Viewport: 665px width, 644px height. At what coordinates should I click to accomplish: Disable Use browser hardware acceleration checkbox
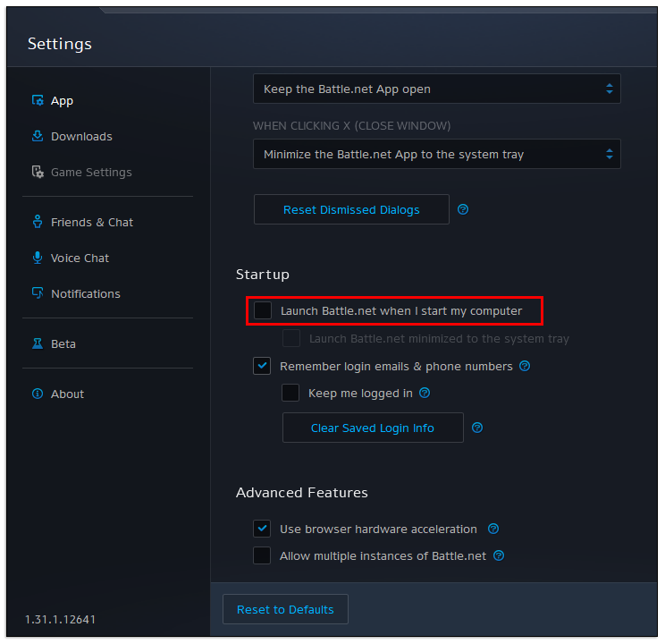point(262,529)
